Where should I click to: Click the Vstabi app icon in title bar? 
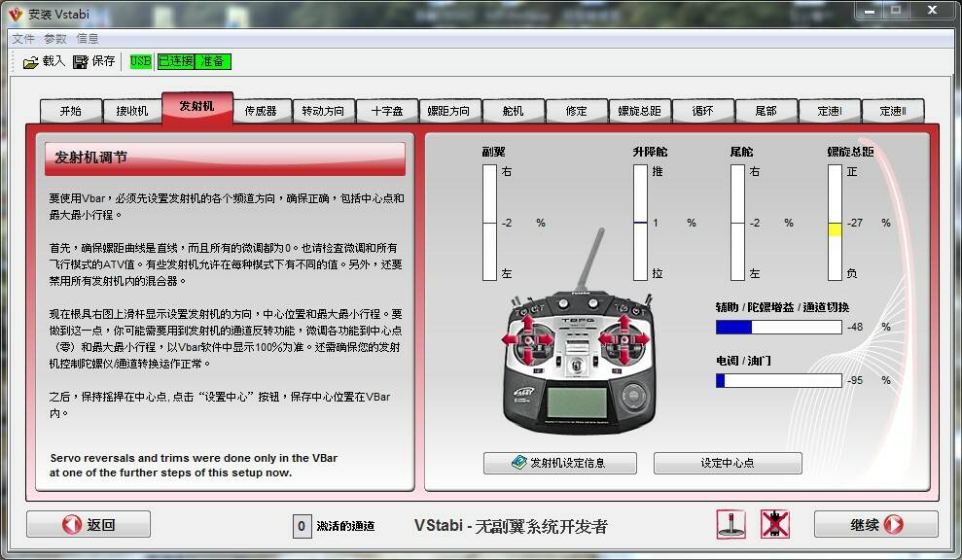16,13
